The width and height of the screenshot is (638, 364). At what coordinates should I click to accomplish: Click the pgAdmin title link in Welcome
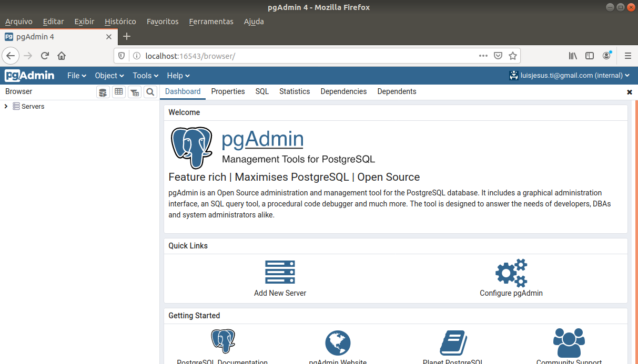(262, 139)
